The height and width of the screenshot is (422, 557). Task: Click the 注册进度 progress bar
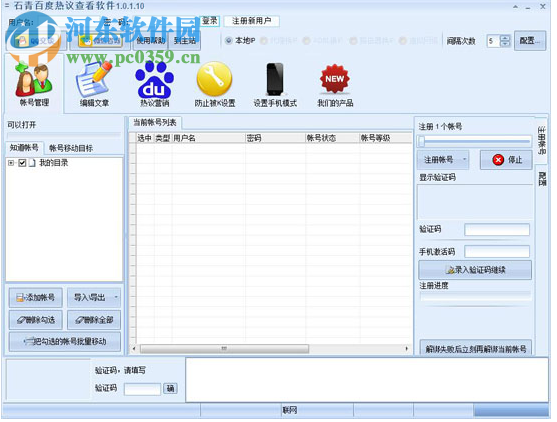click(x=475, y=296)
